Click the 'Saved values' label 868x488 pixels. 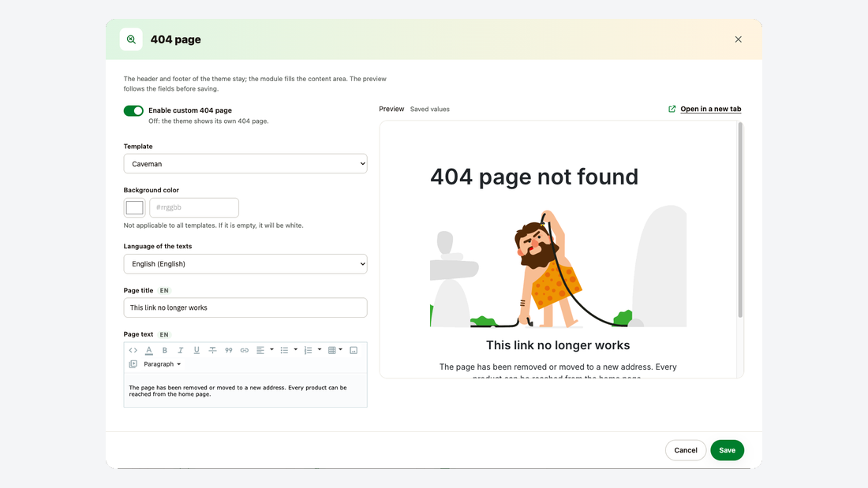point(429,109)
